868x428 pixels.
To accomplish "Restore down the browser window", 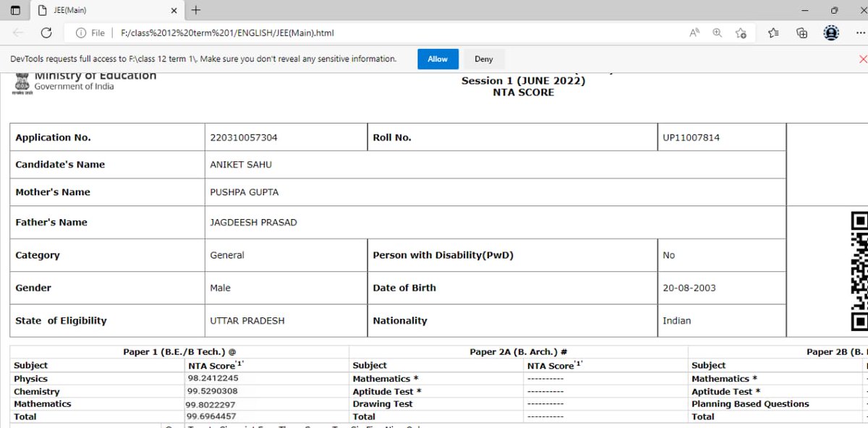I will click(834, 10).
